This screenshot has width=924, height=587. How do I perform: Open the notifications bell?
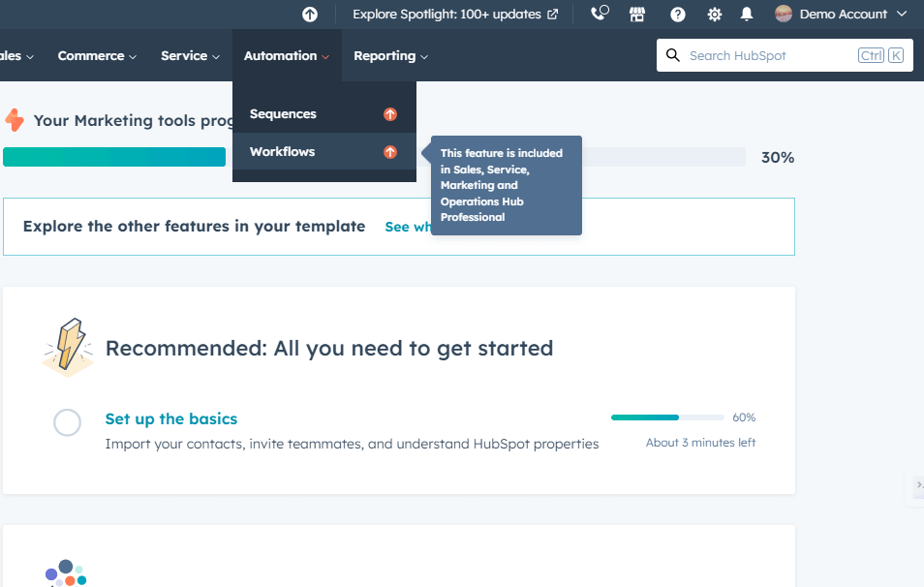click(x=747, y=15)
